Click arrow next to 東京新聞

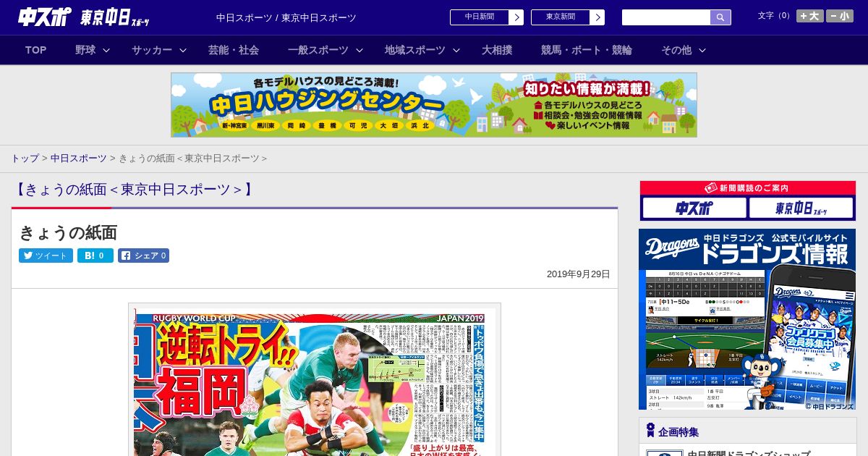tap(597, 17)
